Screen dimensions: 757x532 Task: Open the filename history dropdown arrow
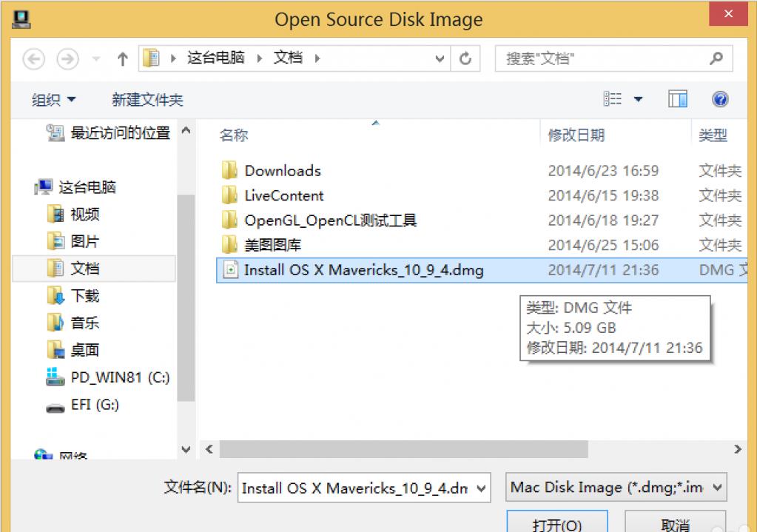[x=481, y=488]
